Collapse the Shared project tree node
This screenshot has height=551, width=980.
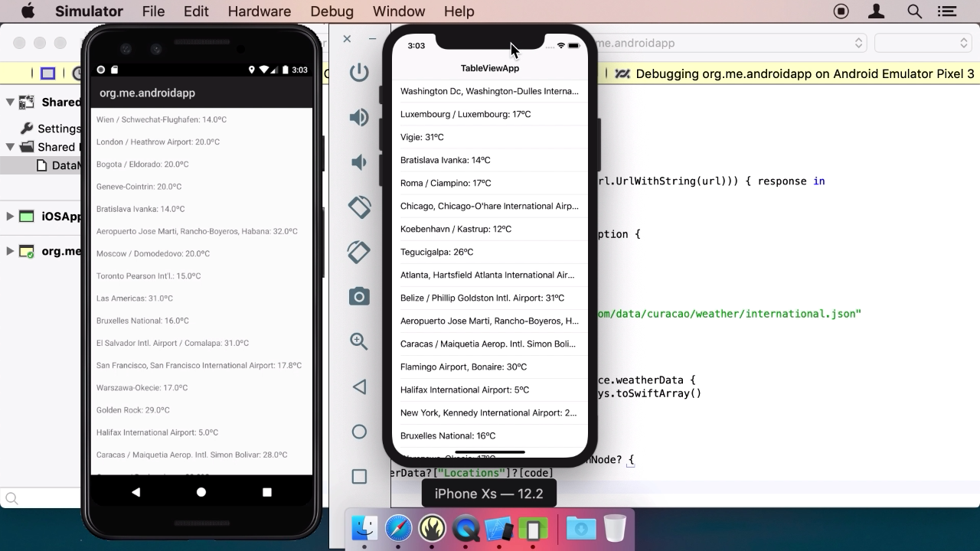pyautogui.click(x=9, y=102)
